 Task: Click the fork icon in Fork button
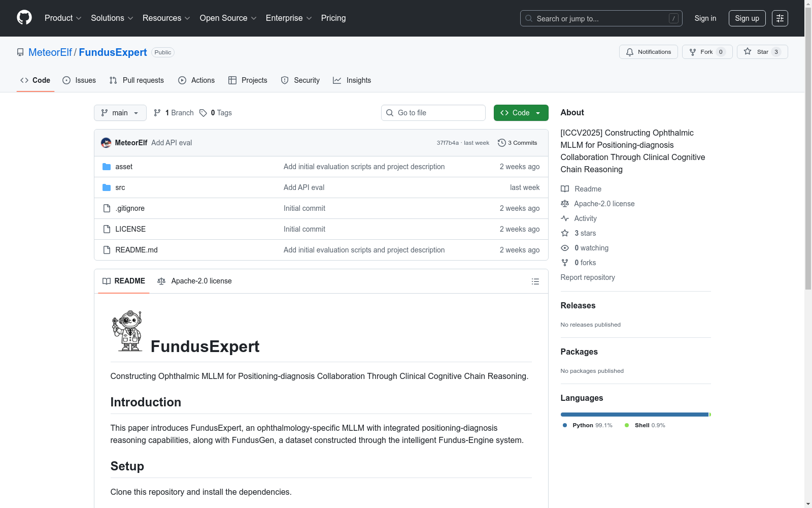click(x=693, y=52)
